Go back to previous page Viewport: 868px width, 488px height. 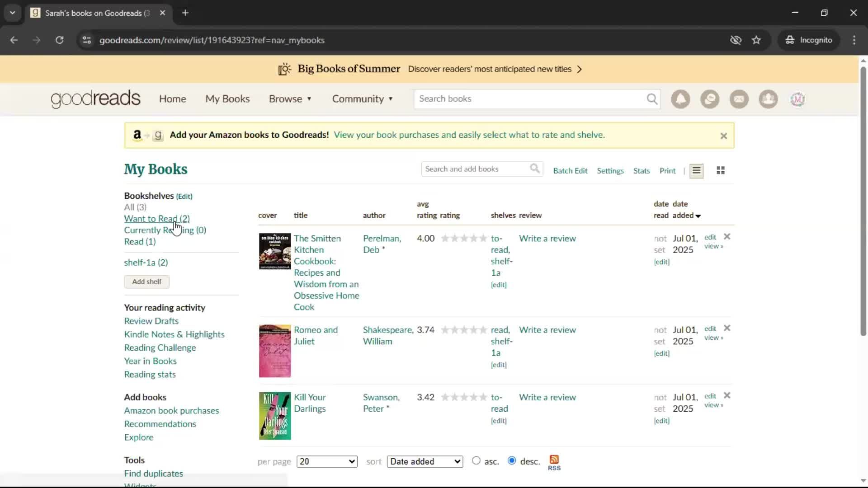14,40
